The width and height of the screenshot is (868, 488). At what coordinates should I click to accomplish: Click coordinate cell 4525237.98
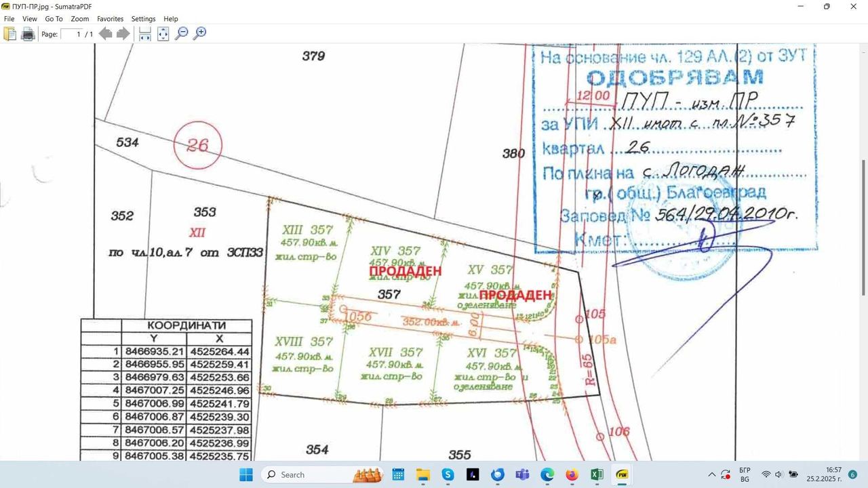tap(220, 430)
